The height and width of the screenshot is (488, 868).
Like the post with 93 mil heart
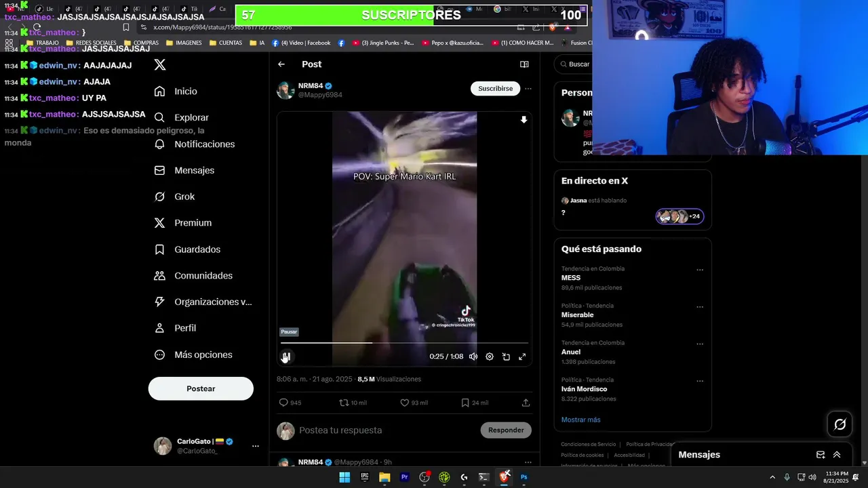tap(414, 403)
